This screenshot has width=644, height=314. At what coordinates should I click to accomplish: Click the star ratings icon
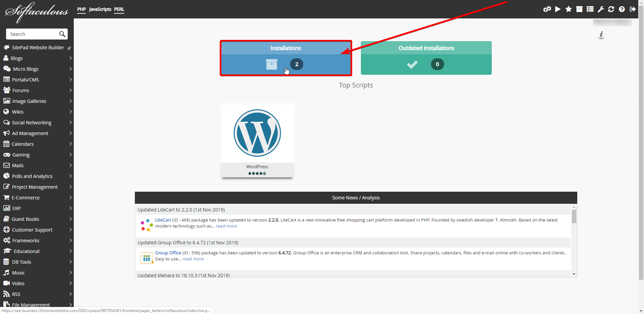(569, 9)
